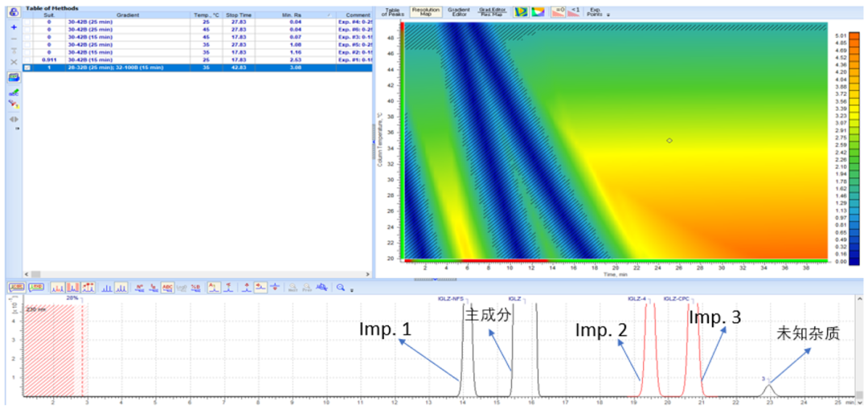The image size is (868, 413).
Task: Expand the sidebar overflow arrow below left-right icon
Action: coord(17,128)
